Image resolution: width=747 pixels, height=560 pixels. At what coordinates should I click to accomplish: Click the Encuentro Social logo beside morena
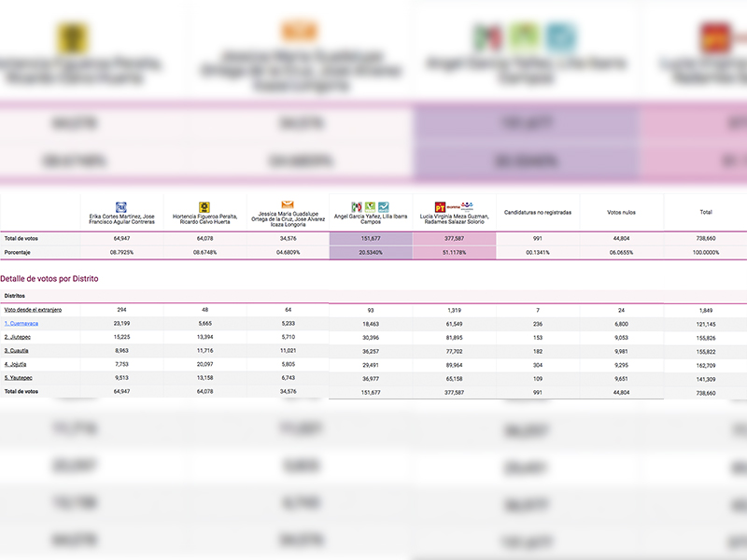pos(467,206)
